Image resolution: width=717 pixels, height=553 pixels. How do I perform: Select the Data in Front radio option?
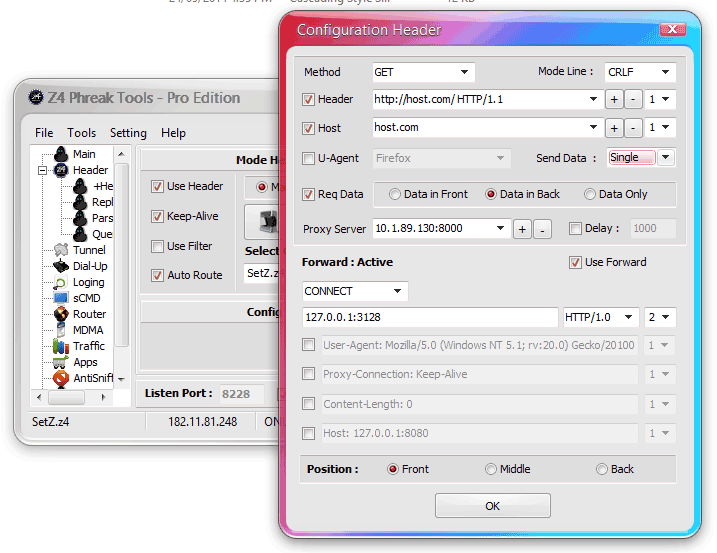pyautogui.click(x=395, y=194)
